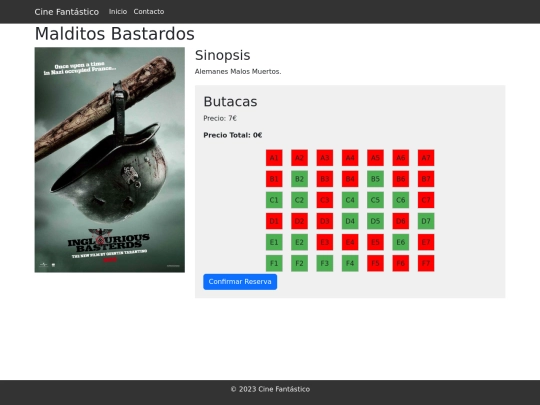Click the 'Butacas' heading
540x405 pixels.
[x=230, y=102]
